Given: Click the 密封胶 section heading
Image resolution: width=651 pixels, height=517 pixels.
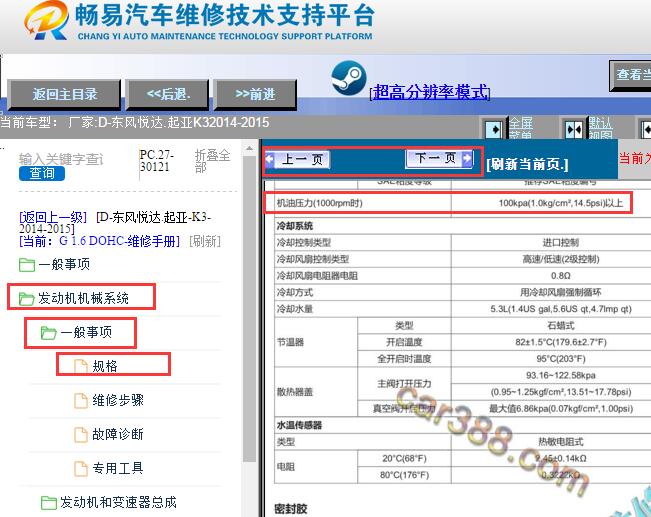Looking at the screenshot, I should (x=291, y=509).
